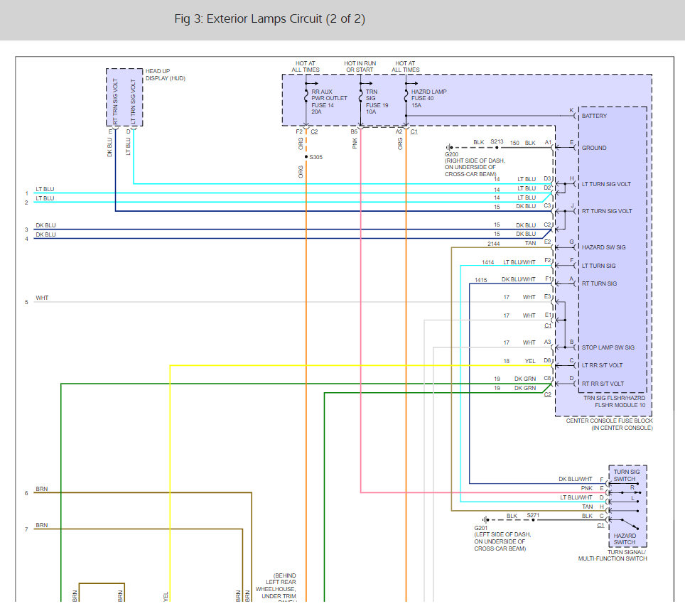The height and width of the screenshot is (616, 685).
Task: Click the 'LT TURN SIG VOLT' label
Action: (606, 184)
